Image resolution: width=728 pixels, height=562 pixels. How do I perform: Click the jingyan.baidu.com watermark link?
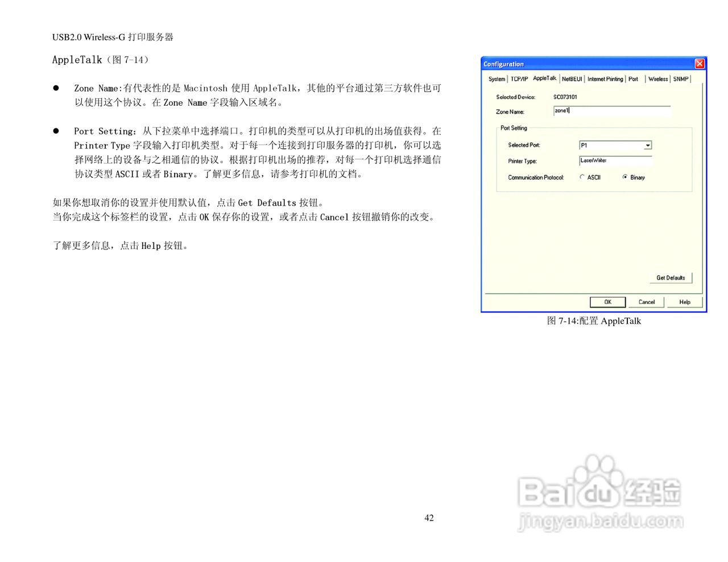(605, 521)
